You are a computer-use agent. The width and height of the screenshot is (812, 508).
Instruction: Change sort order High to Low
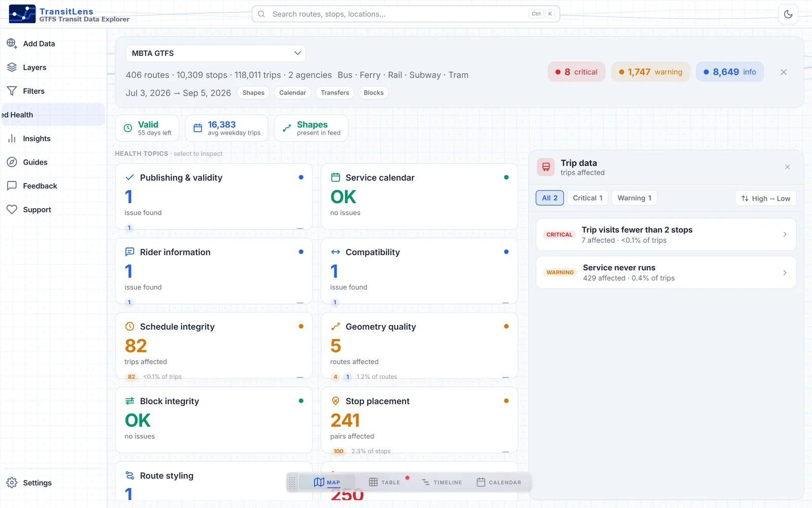point(766,199)
